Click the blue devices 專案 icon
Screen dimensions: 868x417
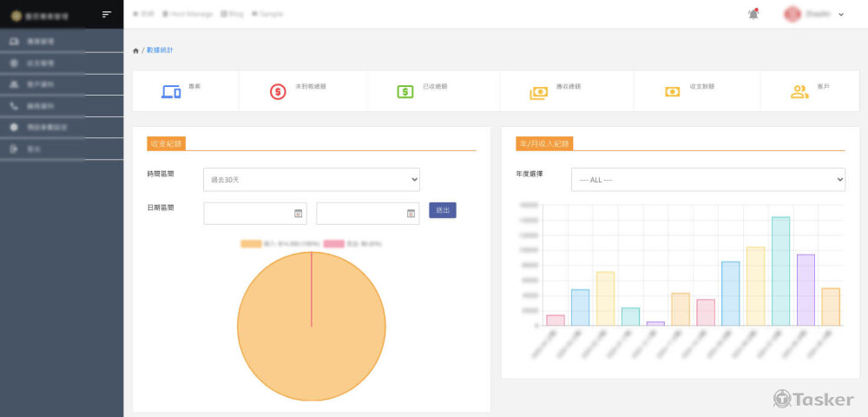171,91
